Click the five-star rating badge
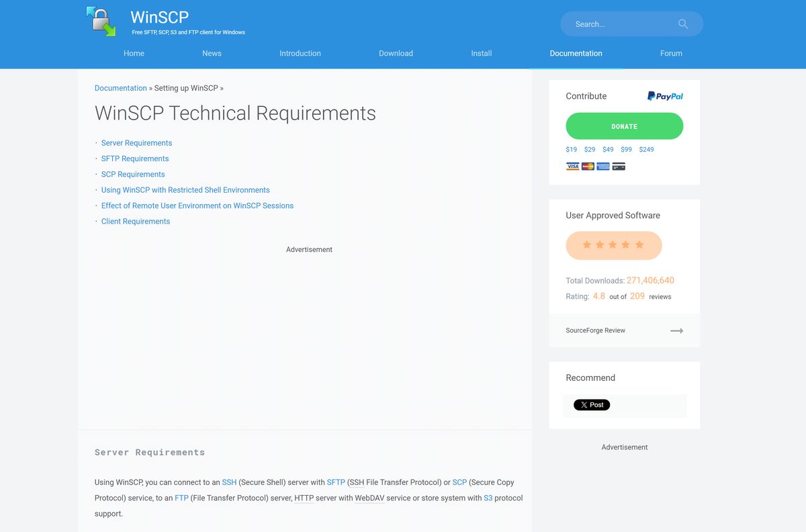Screen dimensions: 806x532 pyautogui.click(x=614, y=245)
